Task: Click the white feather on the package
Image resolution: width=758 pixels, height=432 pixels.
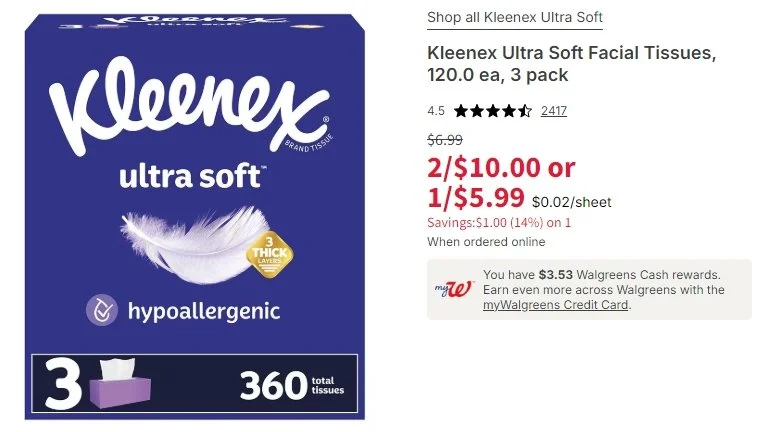Action: click(x=196, y=243)
